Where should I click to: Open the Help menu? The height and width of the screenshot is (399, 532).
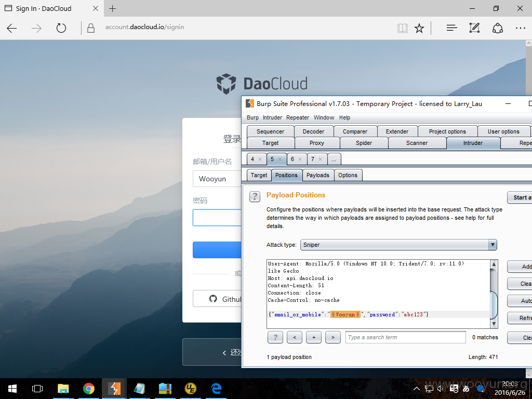coord(344,117)
